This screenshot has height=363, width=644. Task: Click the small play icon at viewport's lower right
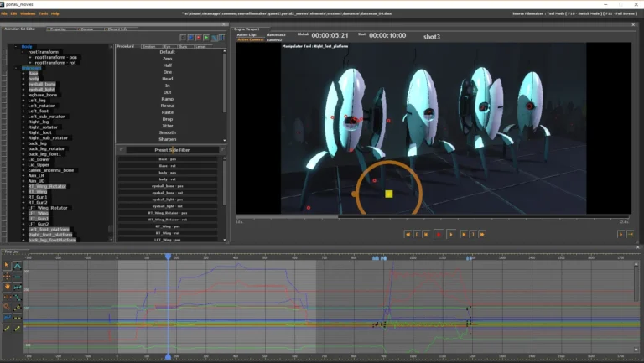tap(621, 235)
